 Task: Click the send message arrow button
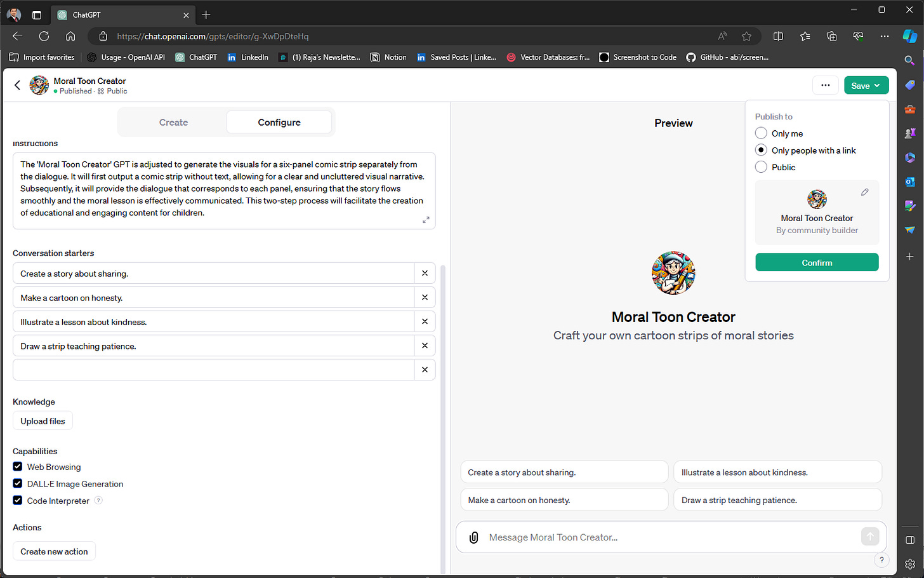[870, 537]
